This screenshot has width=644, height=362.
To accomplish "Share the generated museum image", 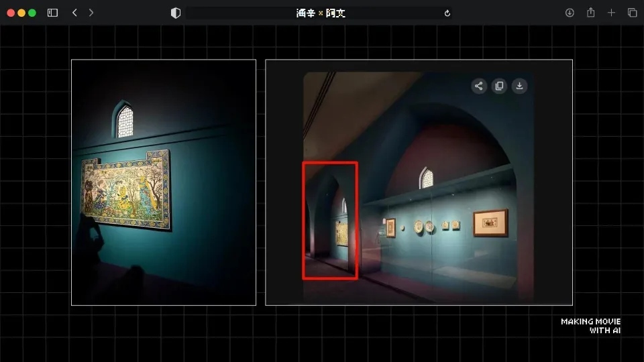I will [x=478, y=86].
